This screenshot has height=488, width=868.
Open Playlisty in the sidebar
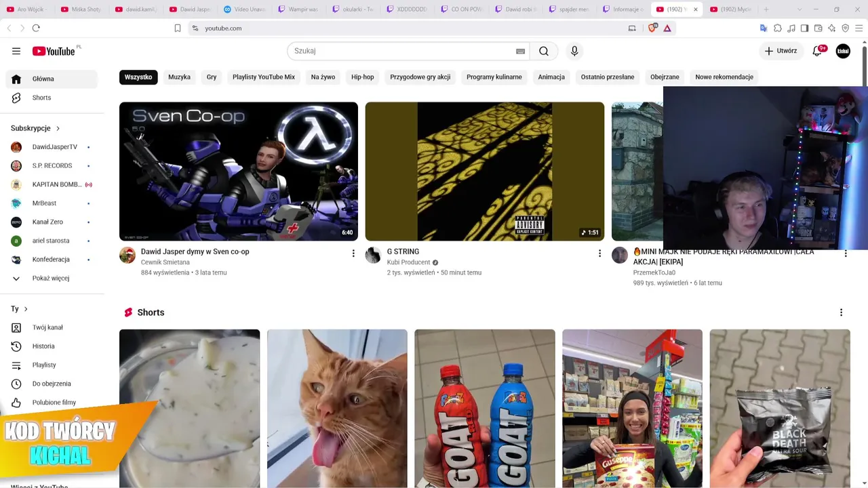point(52,365)
